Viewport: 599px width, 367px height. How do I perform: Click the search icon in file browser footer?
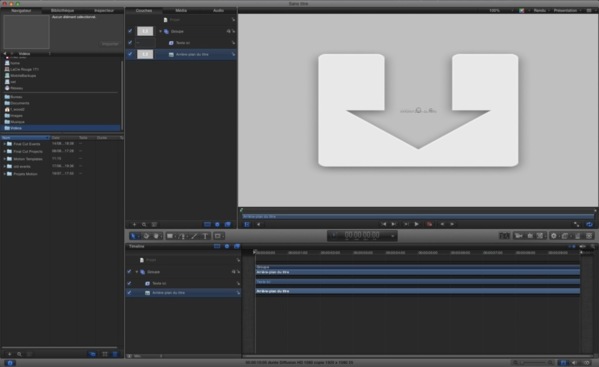(19, 354)
